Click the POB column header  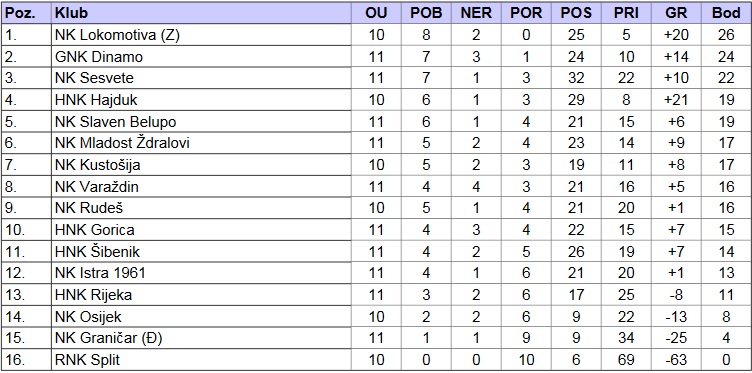pos(426,13)
